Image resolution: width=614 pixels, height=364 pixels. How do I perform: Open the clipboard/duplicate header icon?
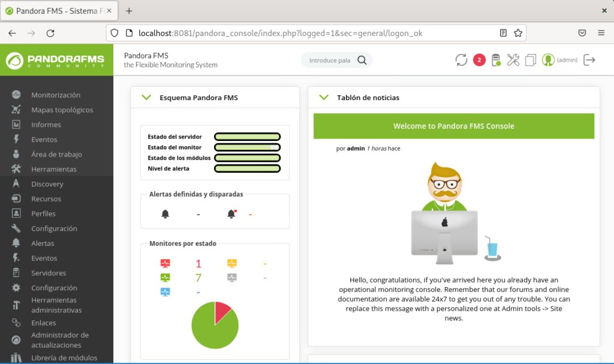tap(530, 59)
